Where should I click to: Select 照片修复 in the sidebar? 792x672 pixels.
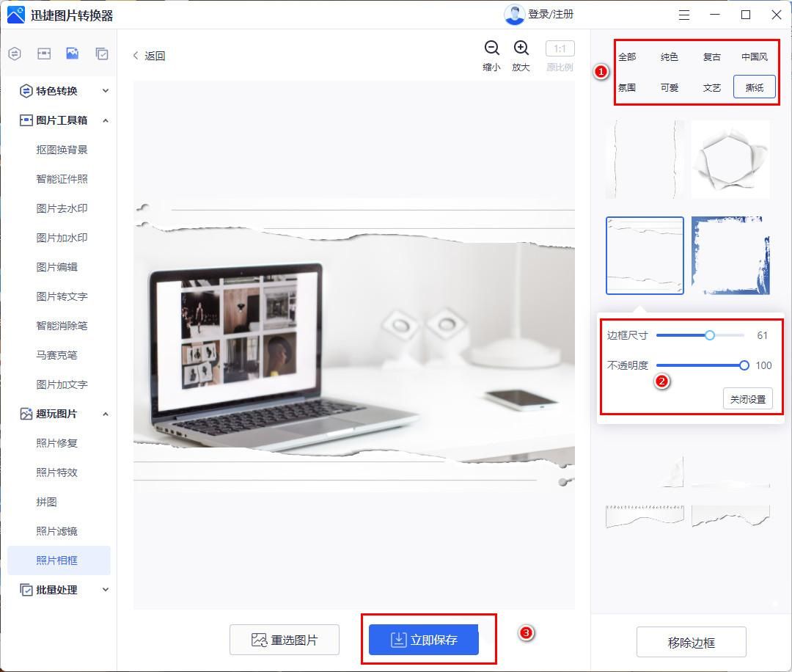tap(56, 443)
